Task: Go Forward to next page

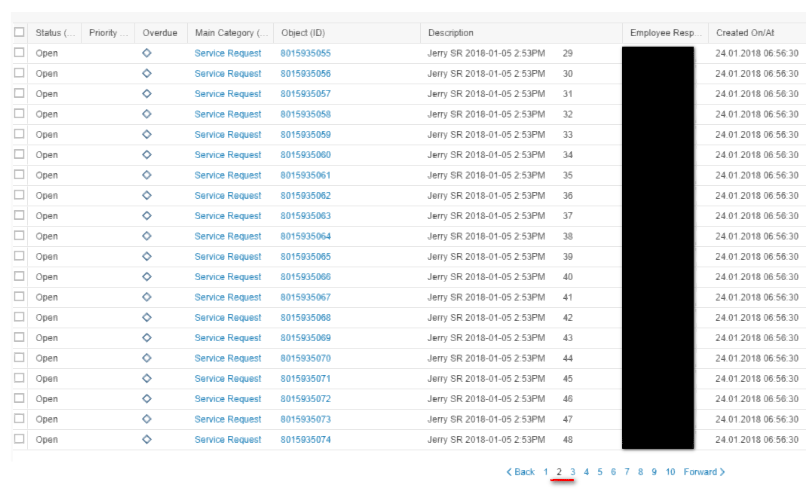Action: click(x=705, y=472)
